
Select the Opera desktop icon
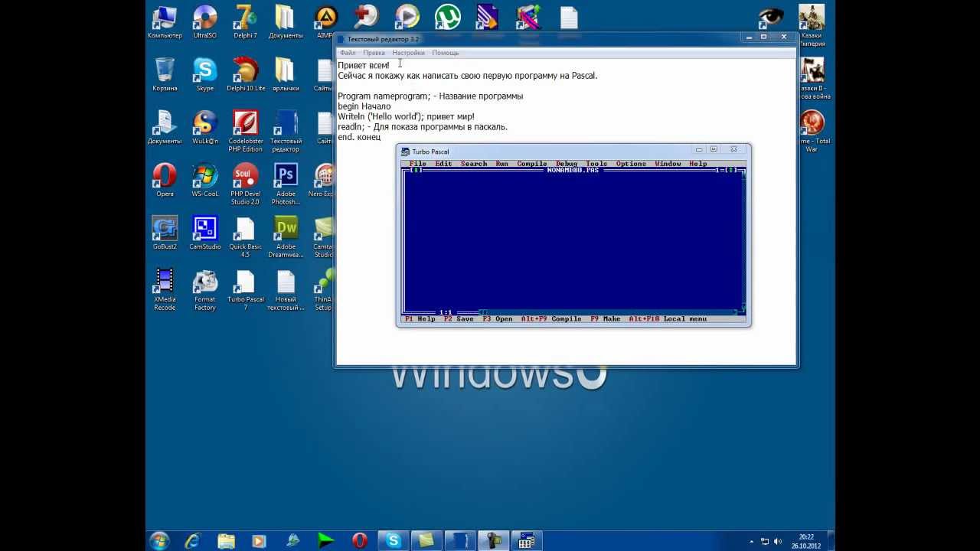coord(165,181)
